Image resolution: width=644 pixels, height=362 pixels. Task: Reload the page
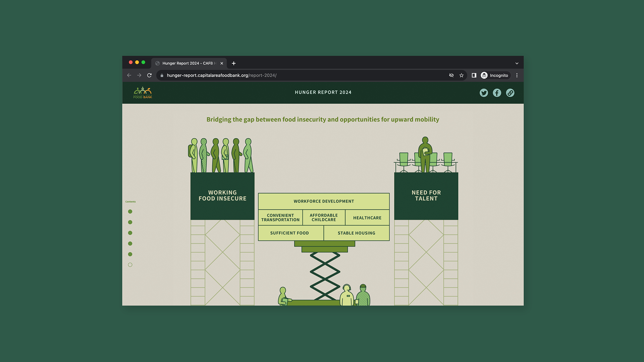click(x=149, y=75)
